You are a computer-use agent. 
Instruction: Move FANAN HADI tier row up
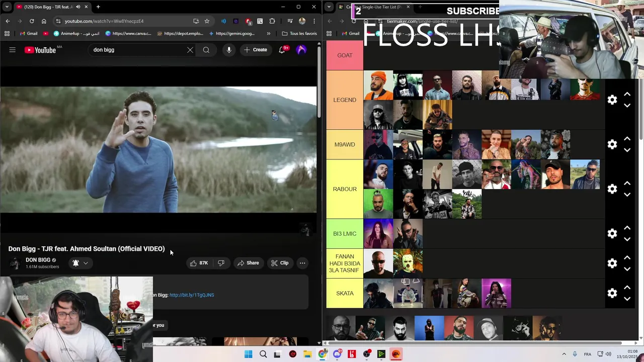coord(627,257)
